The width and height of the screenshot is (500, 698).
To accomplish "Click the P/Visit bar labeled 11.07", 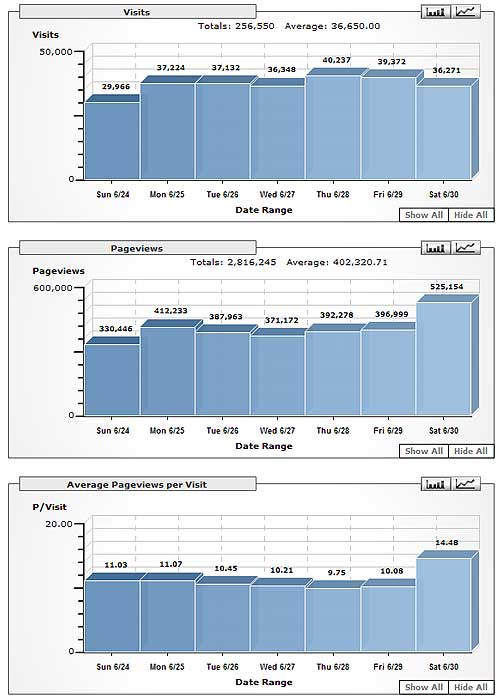I will coord(167,616).
